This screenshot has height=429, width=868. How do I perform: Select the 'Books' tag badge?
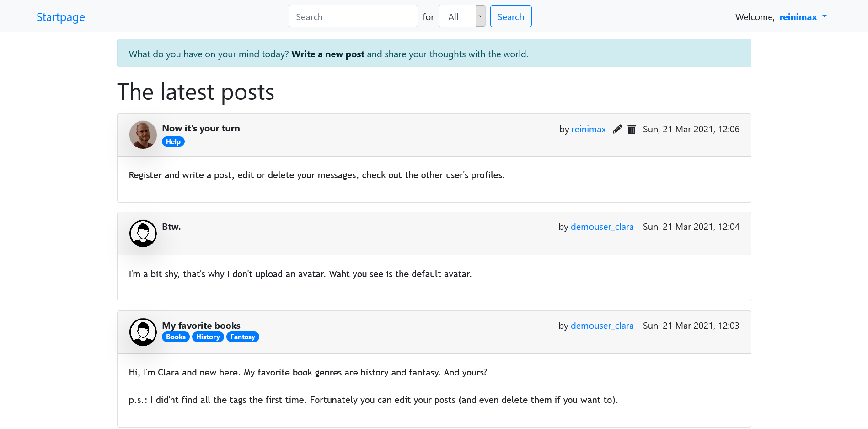click(175, 337)
